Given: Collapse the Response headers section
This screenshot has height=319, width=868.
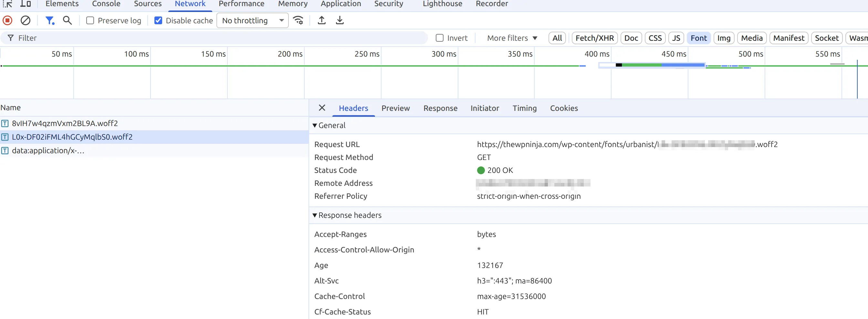Looking at the screenshot, I should (x=314, y=215).
